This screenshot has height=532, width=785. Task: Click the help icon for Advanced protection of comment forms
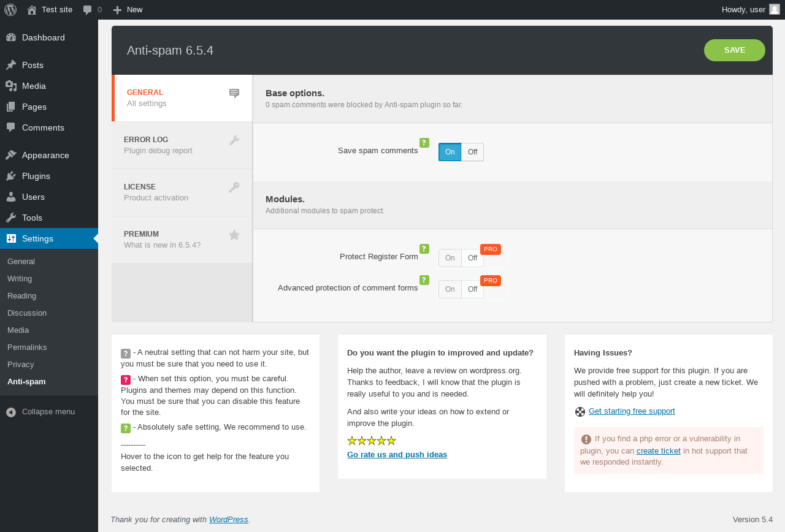(x=424, y=280)
